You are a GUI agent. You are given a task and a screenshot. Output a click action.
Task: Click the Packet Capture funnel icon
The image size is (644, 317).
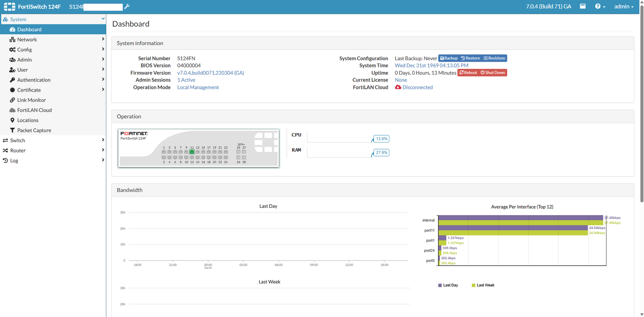tap(13, 130)
